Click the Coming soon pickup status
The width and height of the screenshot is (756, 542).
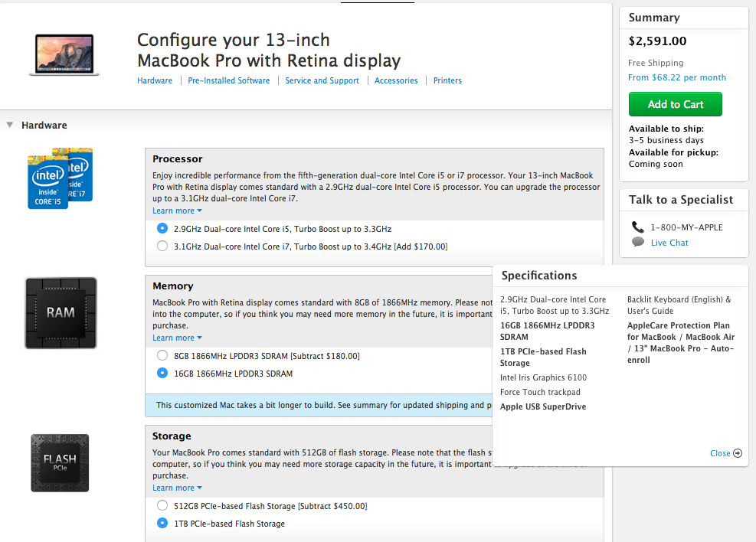coord(656,164)
